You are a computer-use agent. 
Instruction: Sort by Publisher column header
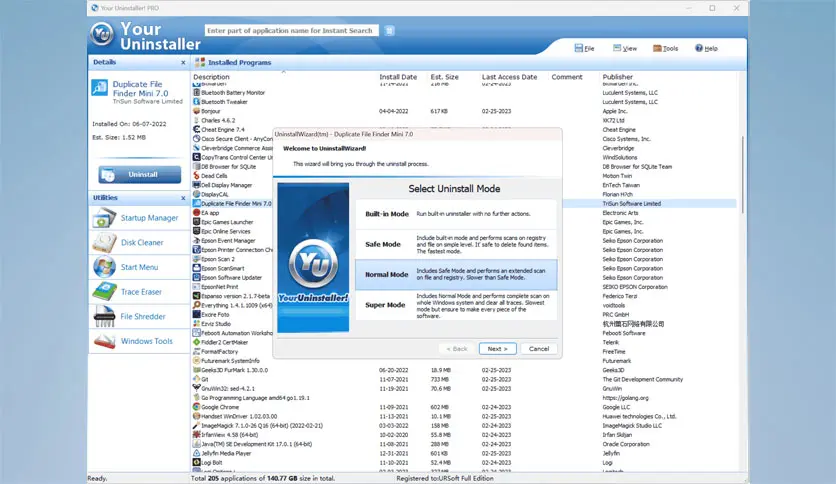(617, 77)
